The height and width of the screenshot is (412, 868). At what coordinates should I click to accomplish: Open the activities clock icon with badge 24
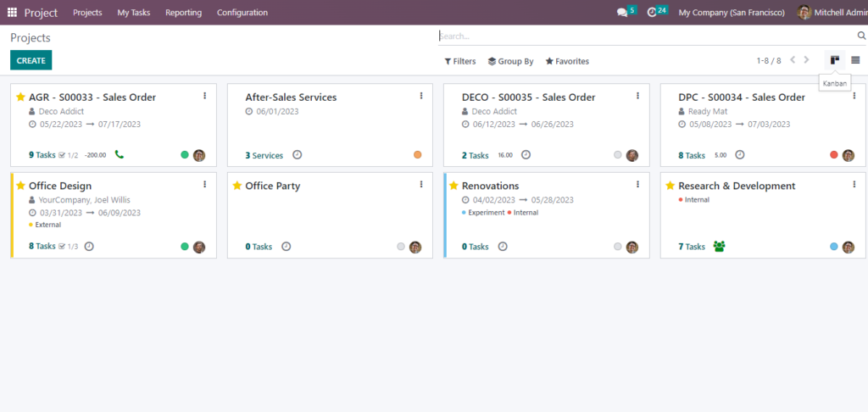tap(652, 13)
